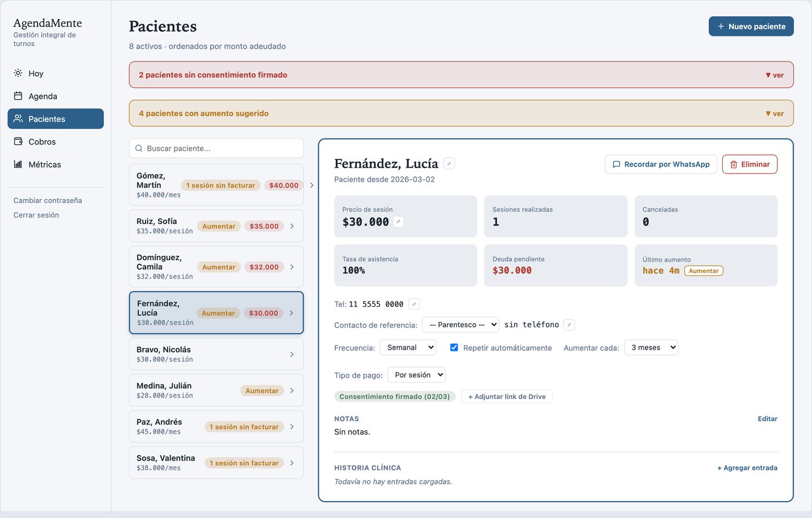
Task: Click Nuevo paciente button
Action: [x=751, y=26]
